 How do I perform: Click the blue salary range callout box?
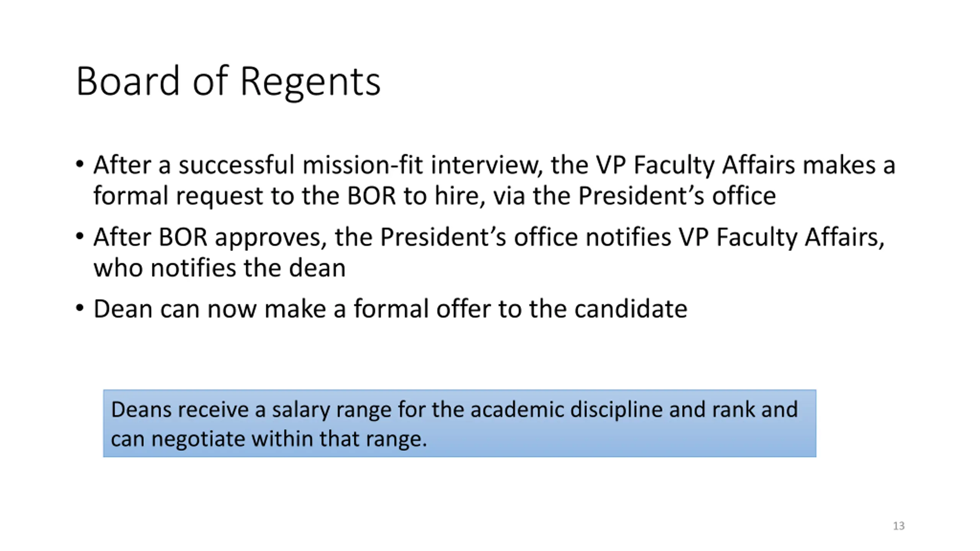459,423
